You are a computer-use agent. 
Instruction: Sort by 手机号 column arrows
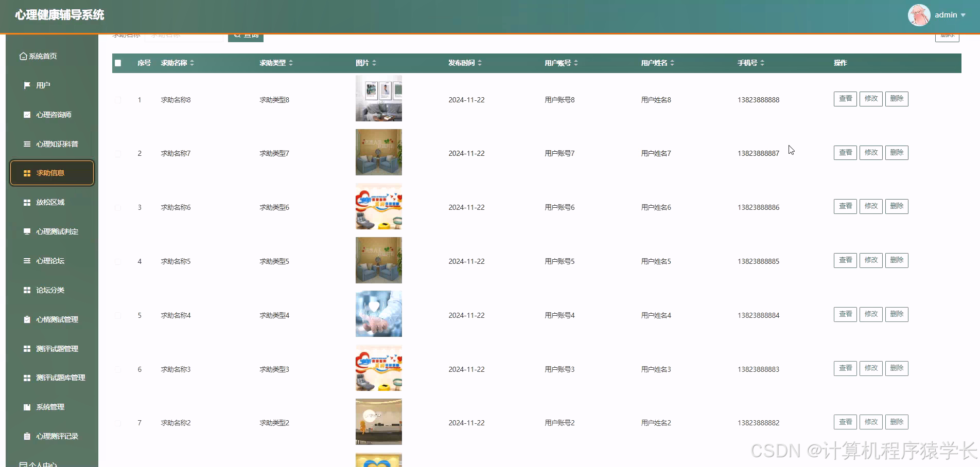click(762, 63)
